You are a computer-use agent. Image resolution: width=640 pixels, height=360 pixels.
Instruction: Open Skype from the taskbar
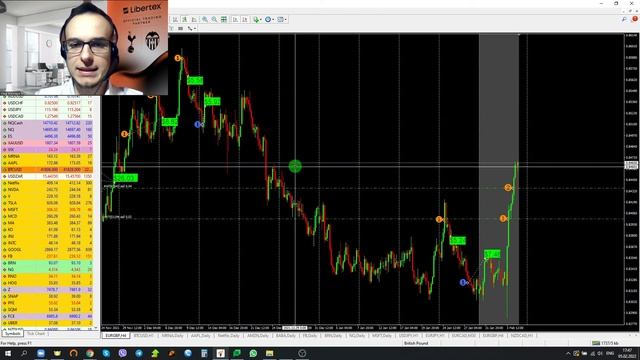click(106, 353)
